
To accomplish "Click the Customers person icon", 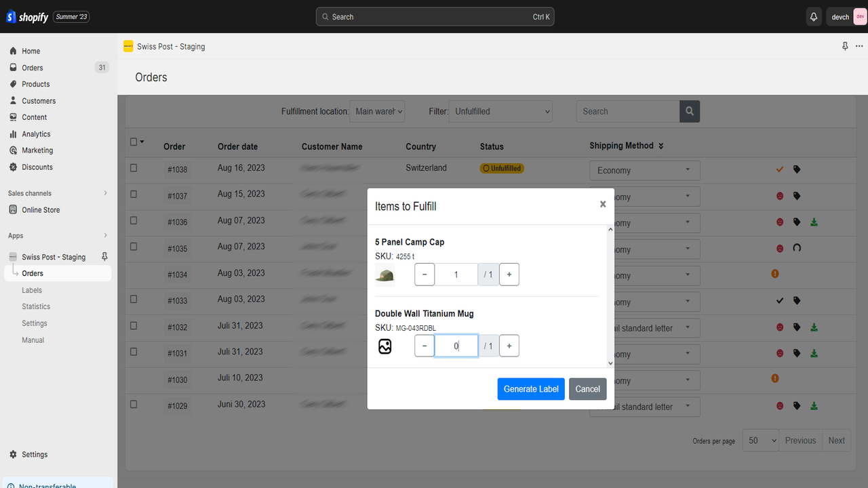I will pyautogui.click(x=13, y=100).
